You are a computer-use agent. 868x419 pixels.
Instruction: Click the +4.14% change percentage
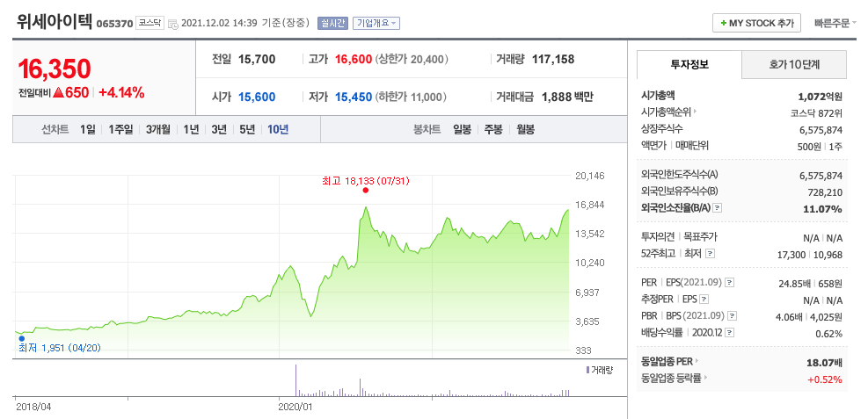121,93
